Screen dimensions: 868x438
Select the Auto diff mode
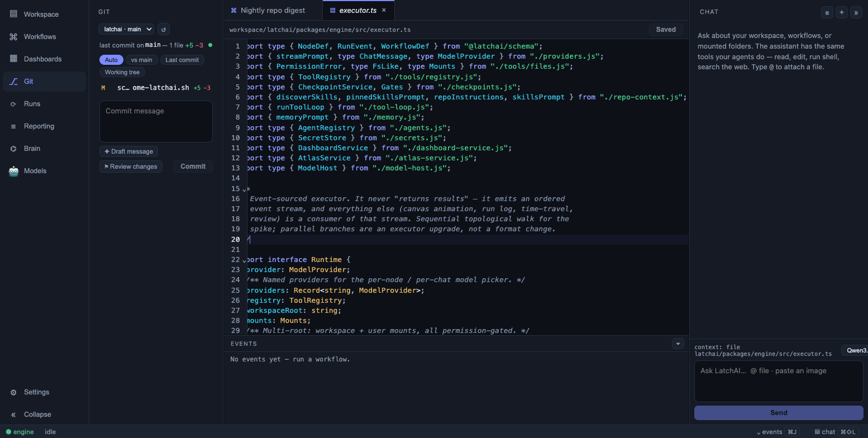tap(111, 60)
